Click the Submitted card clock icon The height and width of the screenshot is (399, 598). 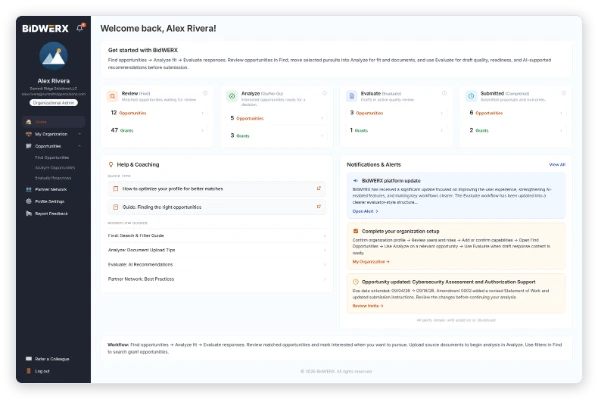pos(471,96)
